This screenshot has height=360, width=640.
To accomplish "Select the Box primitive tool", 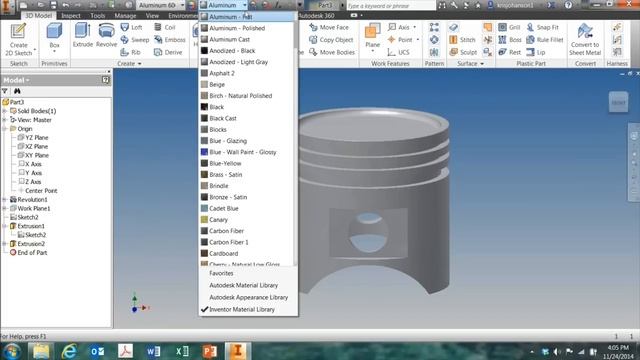I will (x=54, y=37).
